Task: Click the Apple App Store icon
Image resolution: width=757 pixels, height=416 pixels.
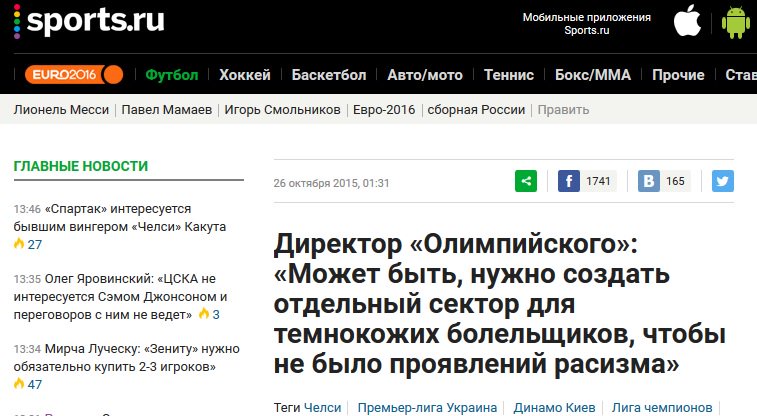Action: (x=687, y=21)
